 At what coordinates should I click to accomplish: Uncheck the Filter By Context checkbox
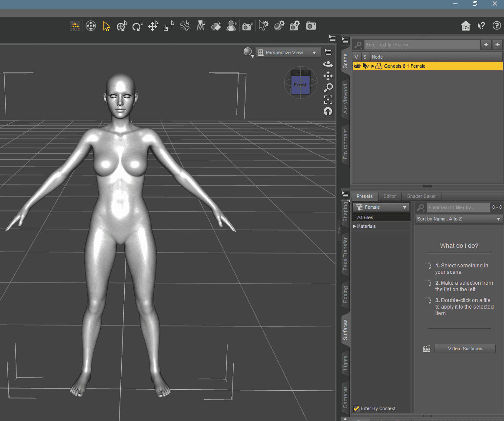(357, 408)
